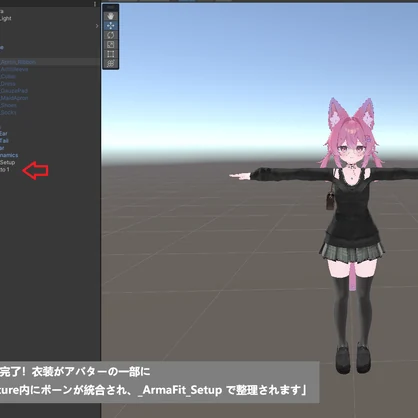Open the prefab arrow in the Hierarchy

[x=97, y=26]
